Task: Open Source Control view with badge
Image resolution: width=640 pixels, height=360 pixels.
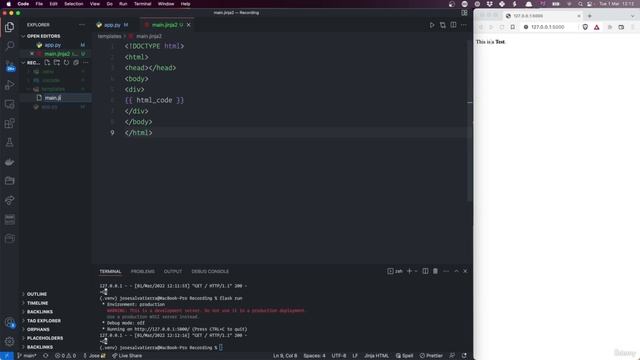Action: click(9, 65)
